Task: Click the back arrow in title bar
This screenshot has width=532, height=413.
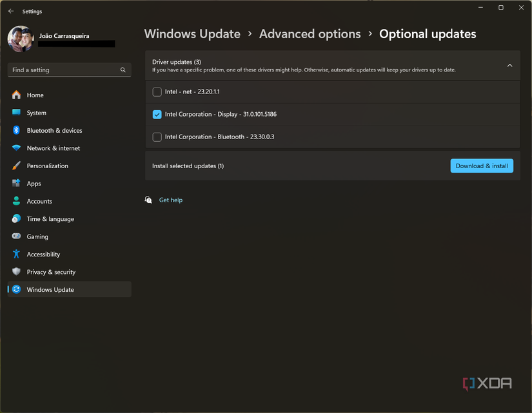Action: [x=11, y=11]
